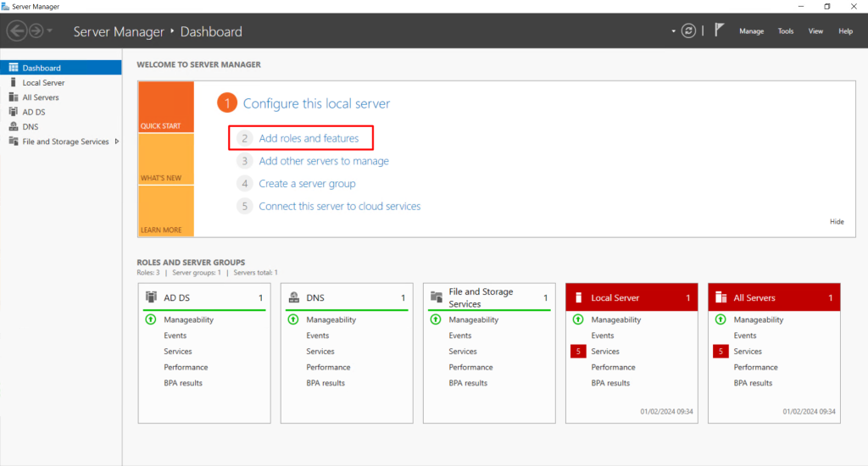Click the red Services count badge under All Servers
The height and width of the screenshot is (466, 868).
[721, 352]
